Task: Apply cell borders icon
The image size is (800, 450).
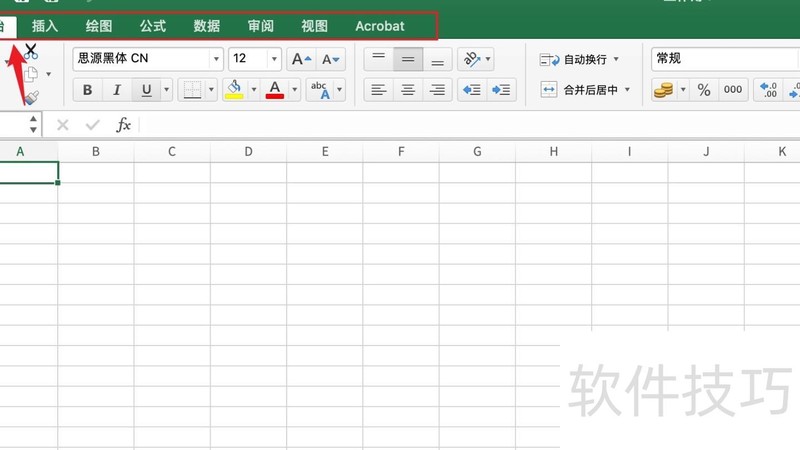Action: (x=192, y=90)
